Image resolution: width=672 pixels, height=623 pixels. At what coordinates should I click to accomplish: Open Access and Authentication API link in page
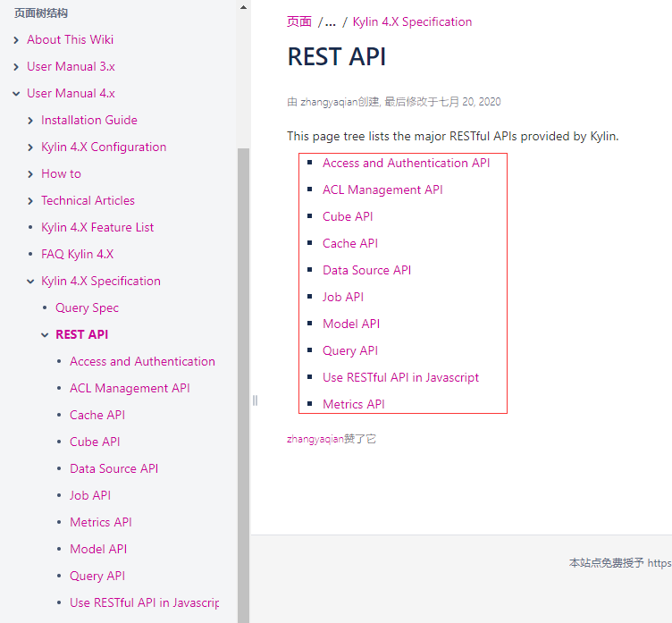tap(407, 163)
